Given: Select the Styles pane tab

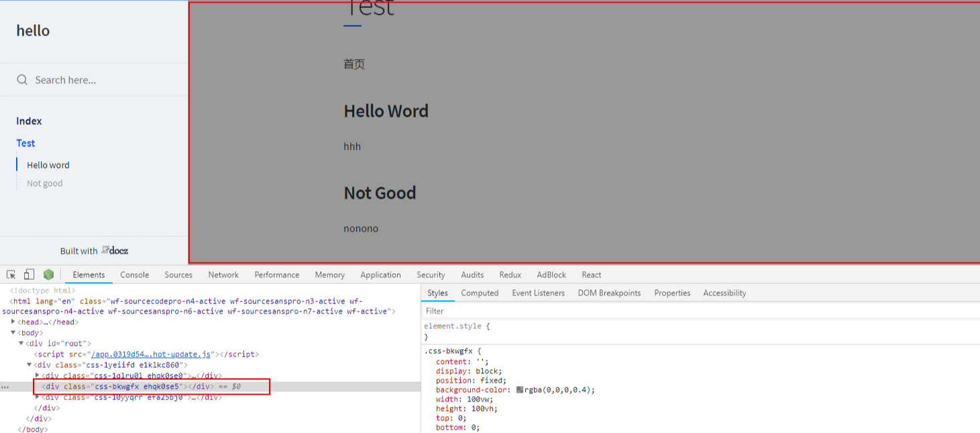Looking at the screenshot, I should [x=437, y=293].
